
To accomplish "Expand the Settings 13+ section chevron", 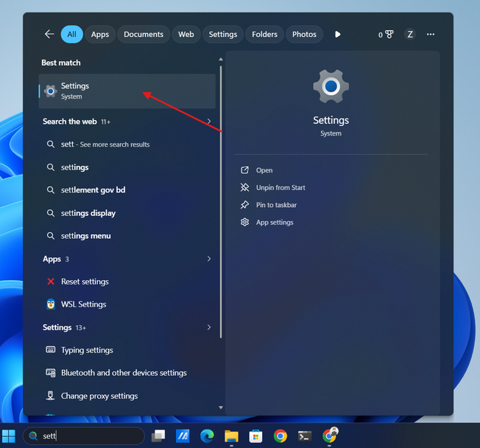I will point(209,327).
